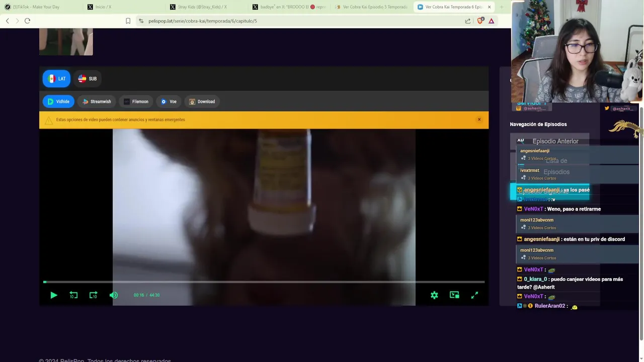Switch to Stray Kids (@Stray_Kids) tab
This screenshot has width=644, height=362.
[x=206, y=7]
